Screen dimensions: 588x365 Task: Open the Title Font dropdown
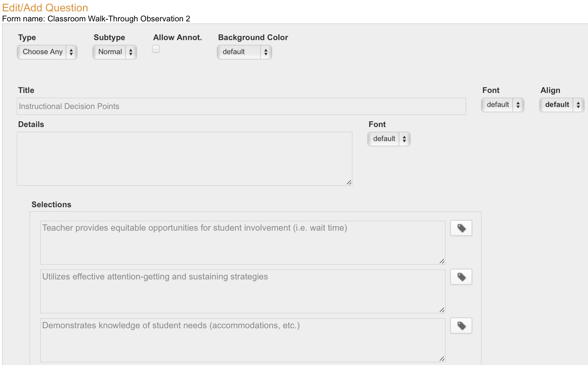click(498, 105)
